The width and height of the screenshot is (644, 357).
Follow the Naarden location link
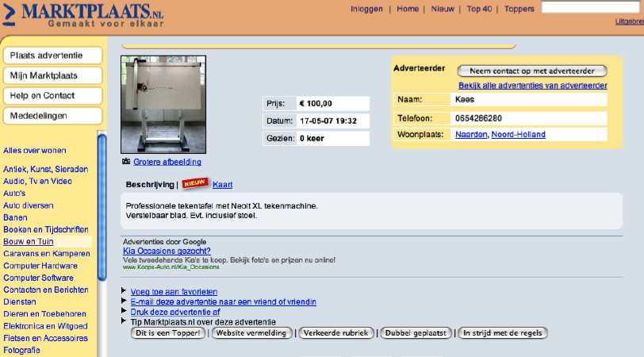point(471,135)
